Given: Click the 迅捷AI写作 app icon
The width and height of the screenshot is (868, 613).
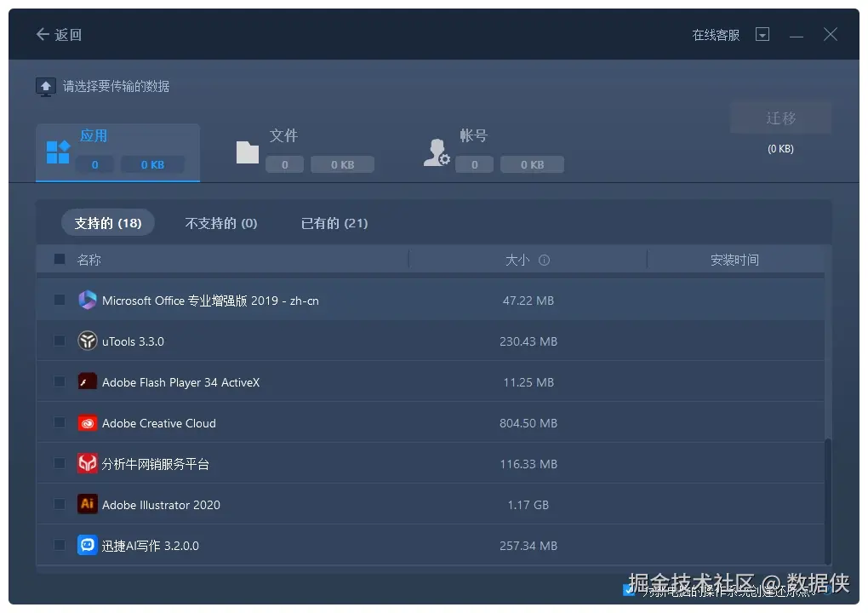Looking at the screenshot, I should coord(88,545).
